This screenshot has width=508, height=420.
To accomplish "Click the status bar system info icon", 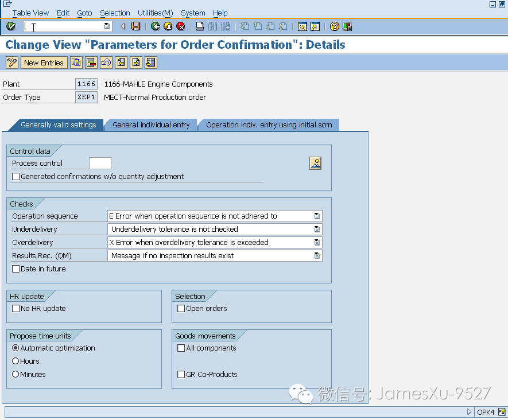I will click(502, 412).
